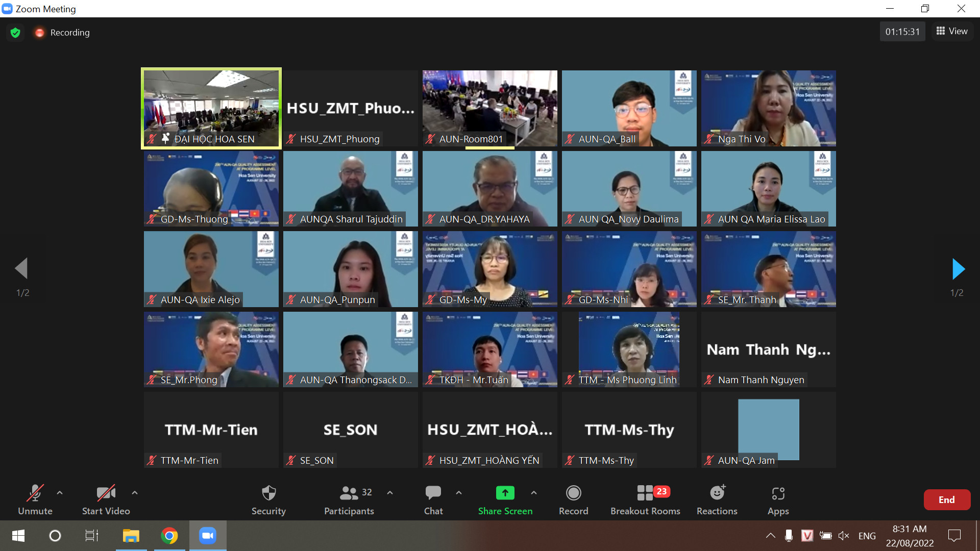This screenshot has height=551, width=980.
Task: Open the Apps icon
Action: coord(778,493)
